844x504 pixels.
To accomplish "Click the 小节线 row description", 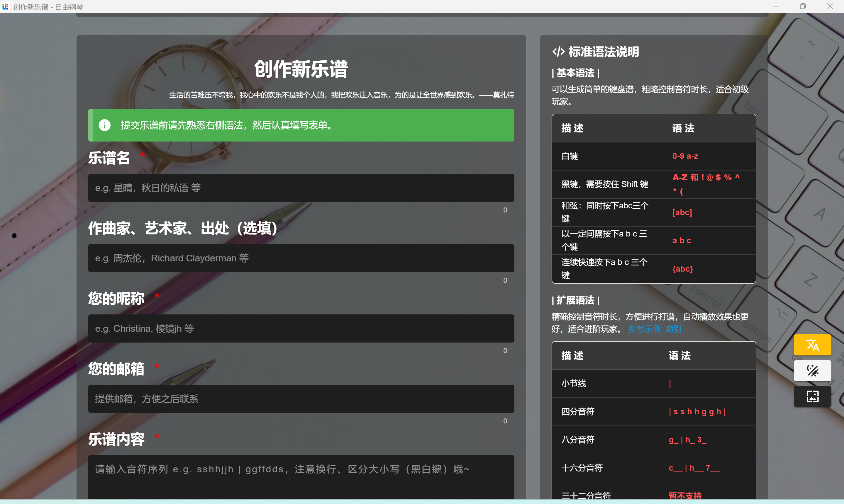I will coord(574,384).
